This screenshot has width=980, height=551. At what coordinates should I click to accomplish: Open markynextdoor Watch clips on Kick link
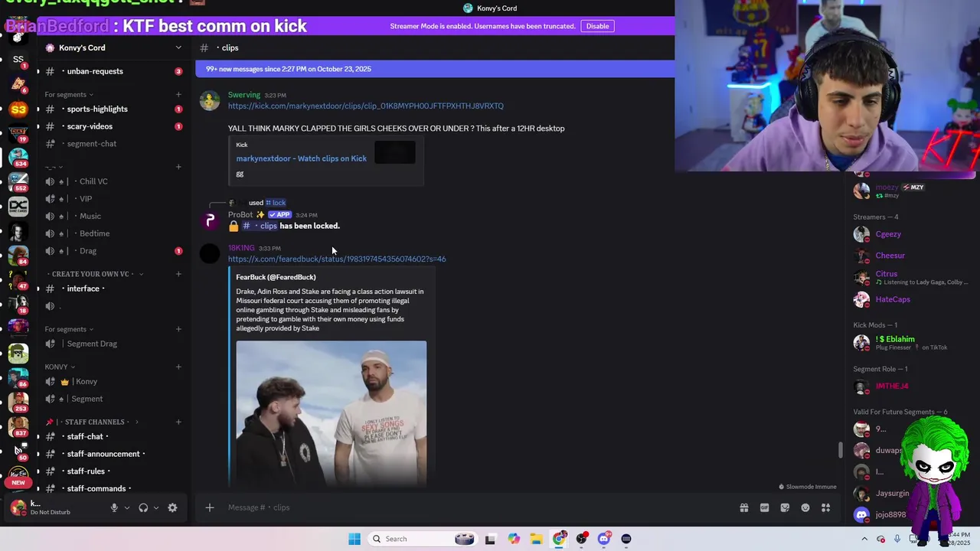(301, 158)
